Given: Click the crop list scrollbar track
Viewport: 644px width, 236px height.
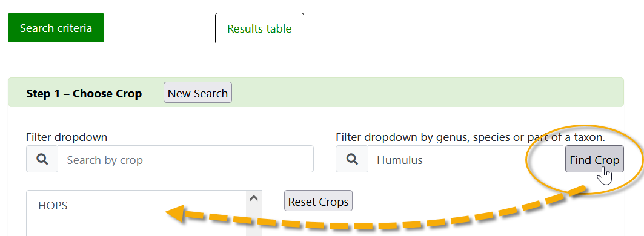Looking at the screenshot, I should 254,221.
